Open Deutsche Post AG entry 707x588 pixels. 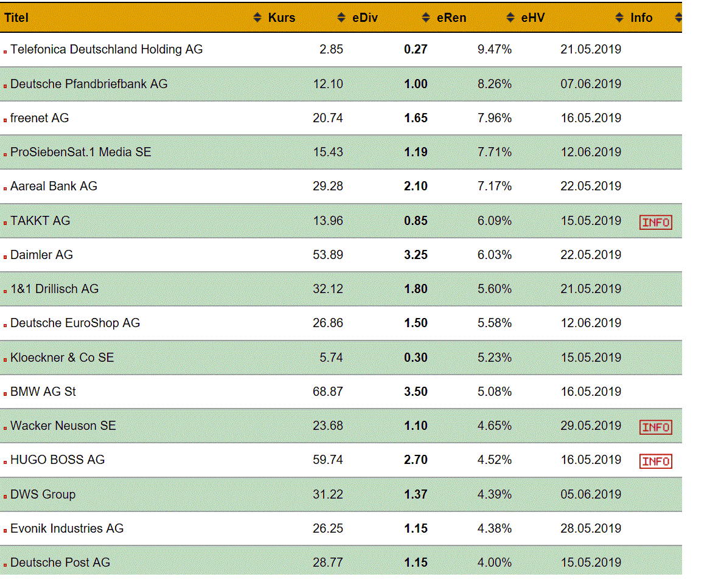pyautogui.click(x=60, y=562)
